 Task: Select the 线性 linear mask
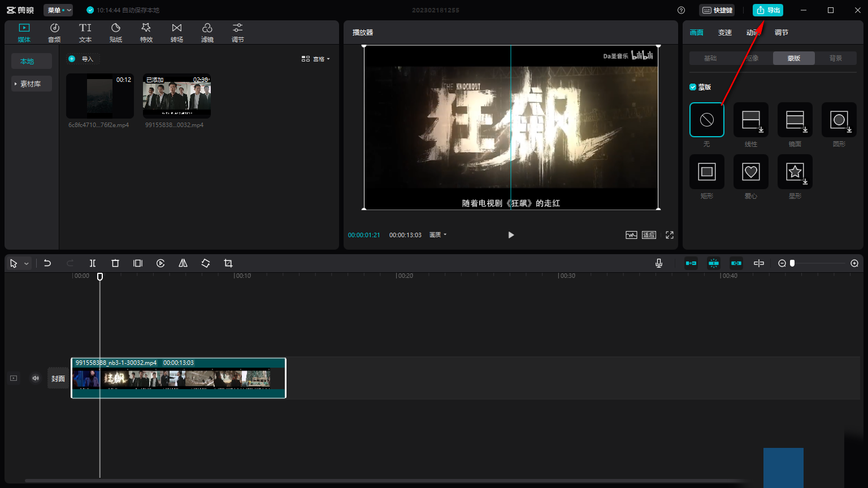point(751,120)
